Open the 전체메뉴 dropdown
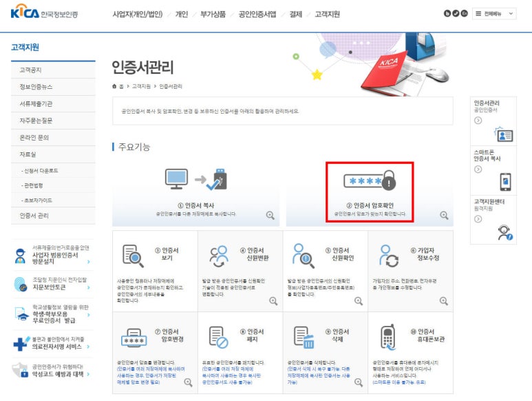This screenshot has width=532, height=401. tap(493, 13)
